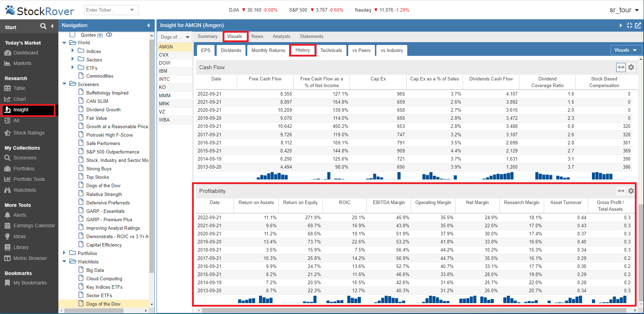Open the Metric Browser

point(26,258)
